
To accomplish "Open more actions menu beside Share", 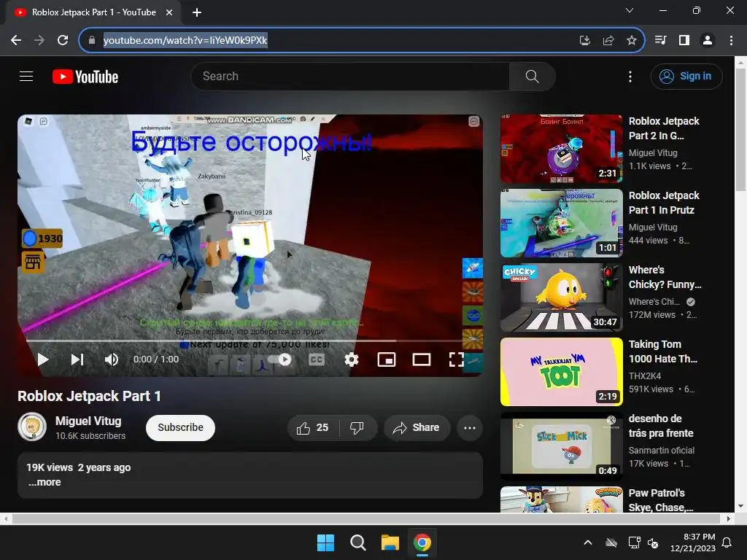I will [469, 427].
